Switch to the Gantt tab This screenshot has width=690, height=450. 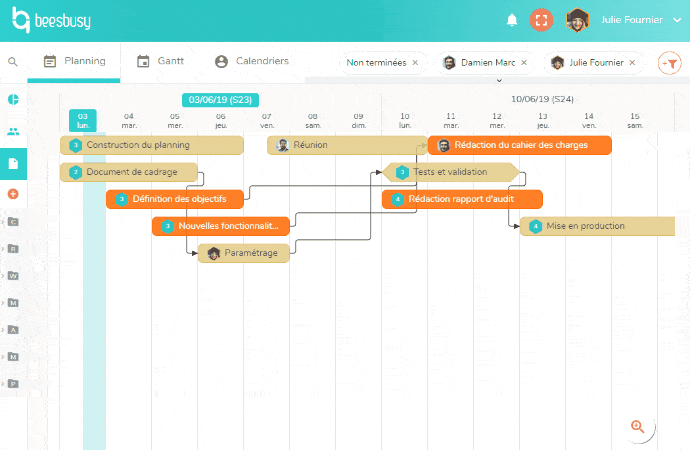[x=160, y=61]
